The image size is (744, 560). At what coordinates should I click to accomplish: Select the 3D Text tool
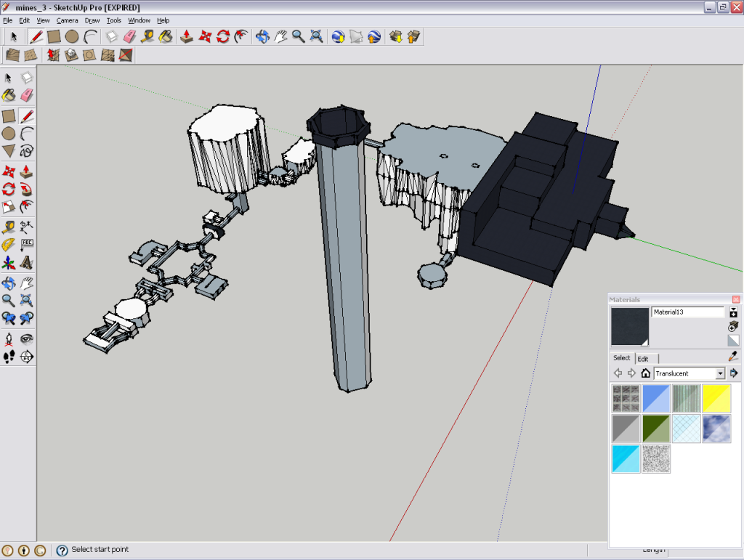pos(27,263)
